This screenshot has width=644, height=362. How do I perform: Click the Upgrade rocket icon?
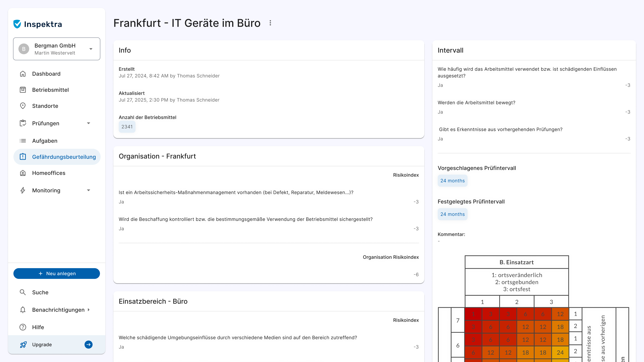[23, 345]
